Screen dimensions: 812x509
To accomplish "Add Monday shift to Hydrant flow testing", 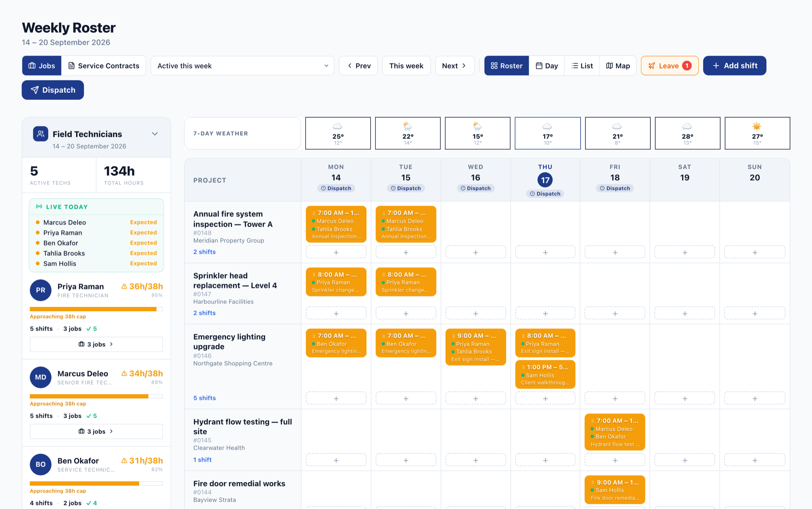I will click(x=336, y=460).
